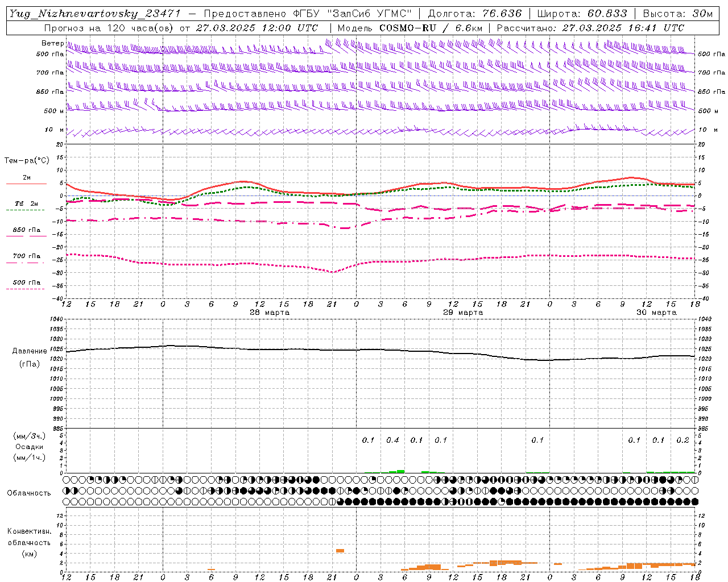Click the 500 гПа temperature legend entry
This screenshot has width=728, height=582.
pos(27,282)
